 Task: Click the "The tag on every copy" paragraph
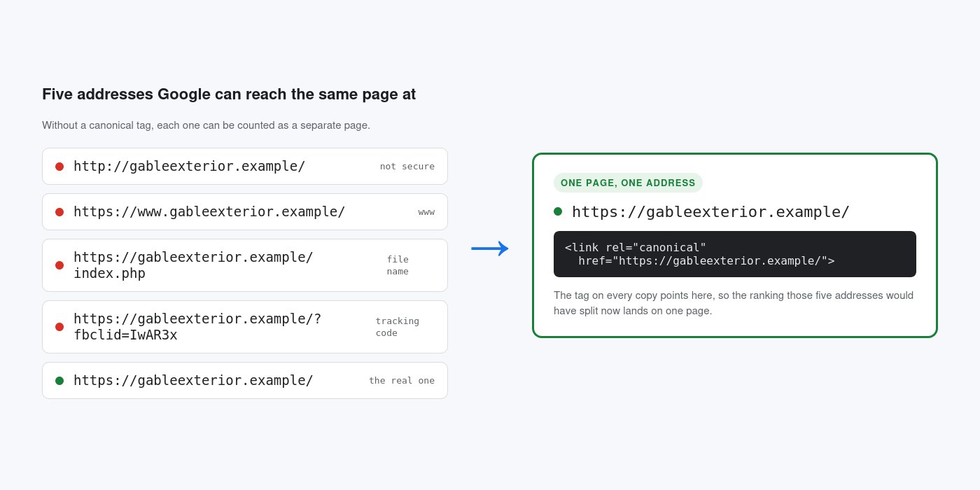734,302
